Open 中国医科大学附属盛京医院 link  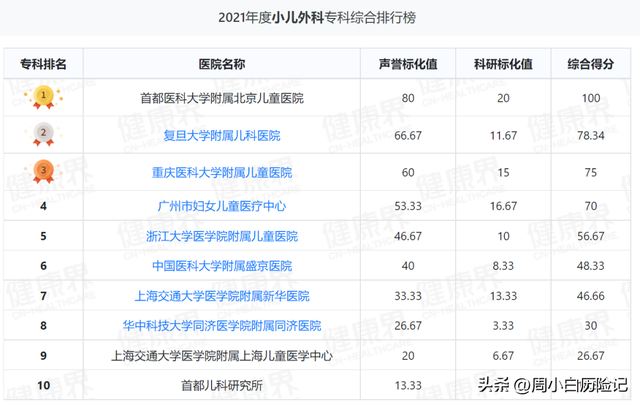222,266
